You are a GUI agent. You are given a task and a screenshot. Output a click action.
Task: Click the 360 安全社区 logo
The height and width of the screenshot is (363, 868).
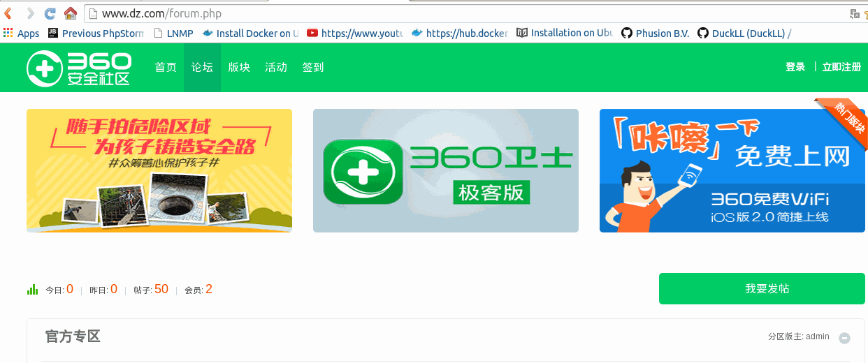pyautogui.click(x=78, y=68)
